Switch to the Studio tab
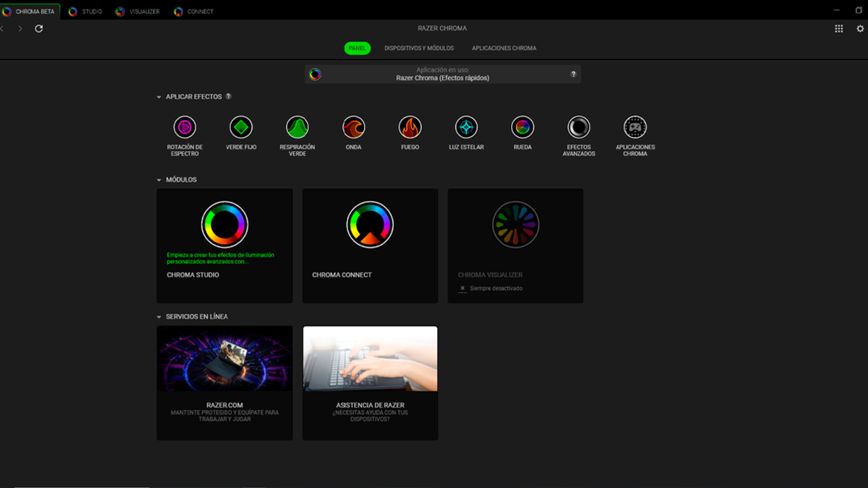 [x=85, y=11]
